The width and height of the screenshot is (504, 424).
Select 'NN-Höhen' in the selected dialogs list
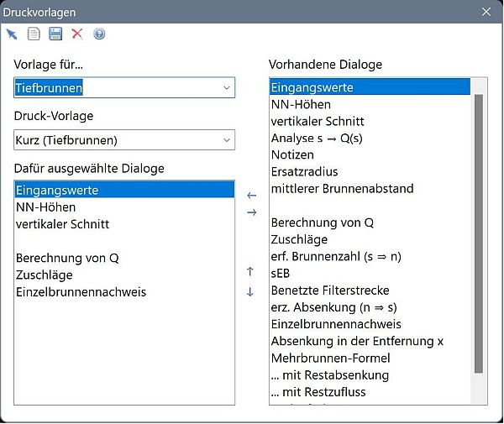click(45, 207)
